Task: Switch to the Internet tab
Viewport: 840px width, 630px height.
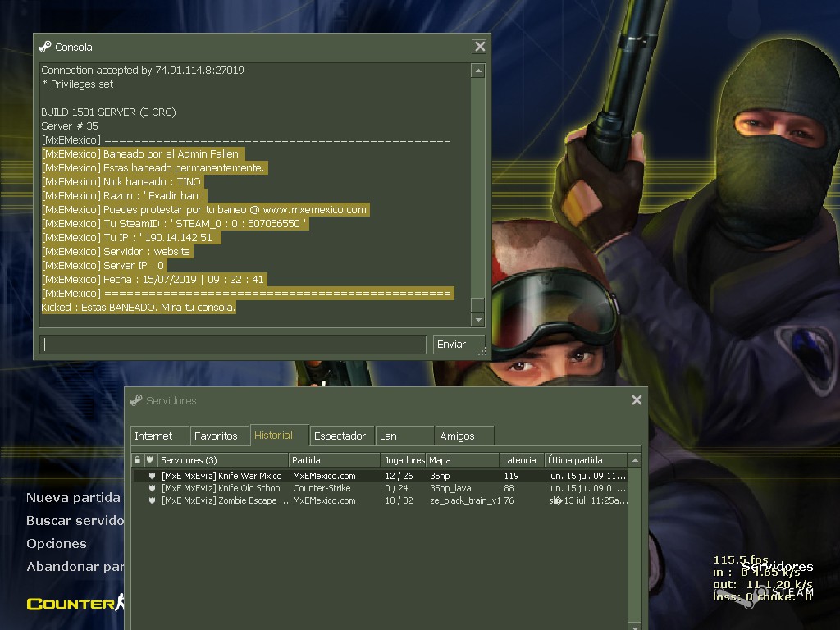Action: (x=159, y=436)
